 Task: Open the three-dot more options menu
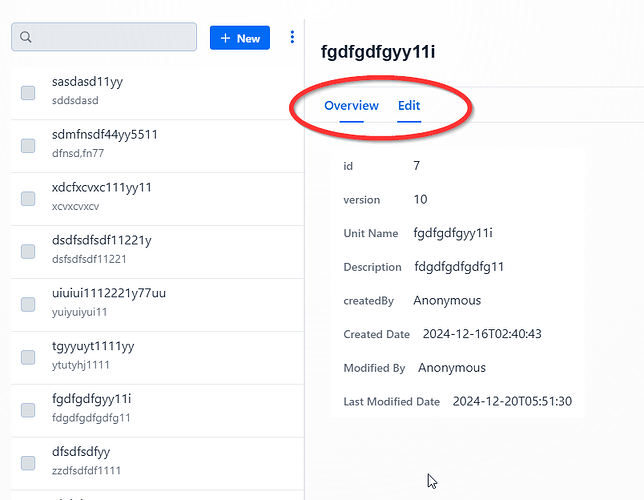point(292,37)
